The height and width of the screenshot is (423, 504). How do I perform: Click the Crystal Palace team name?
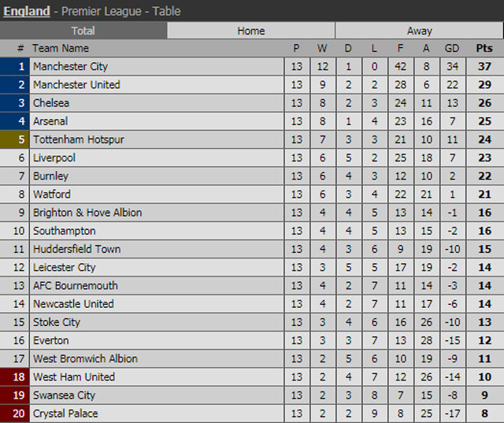pos(65,414)
